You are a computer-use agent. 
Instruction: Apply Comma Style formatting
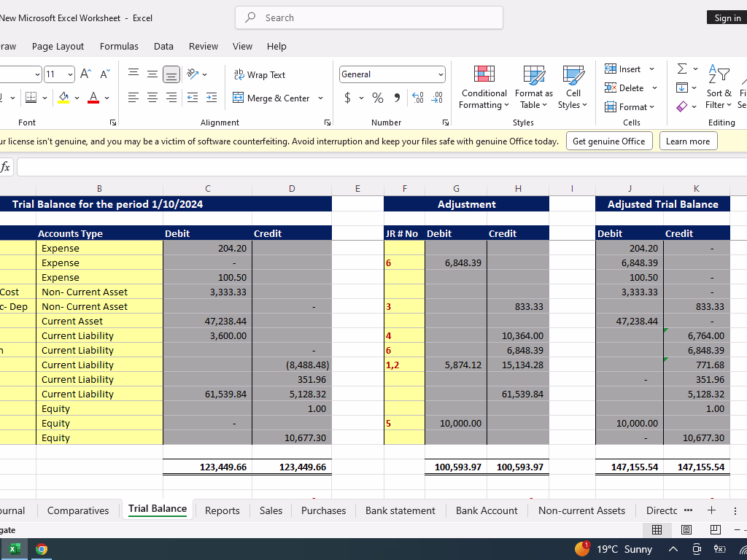(x=397, y=98)
